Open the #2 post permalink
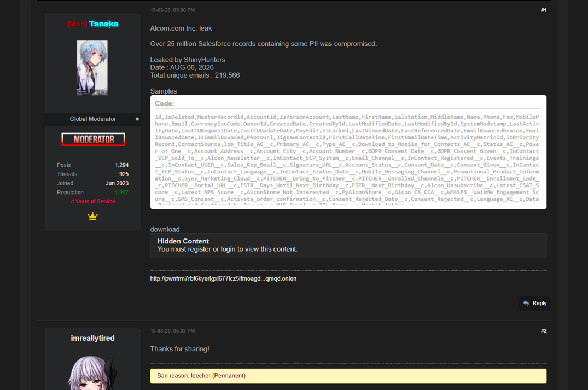The height and width of the screenshot is (390, 588). point(543,331)
